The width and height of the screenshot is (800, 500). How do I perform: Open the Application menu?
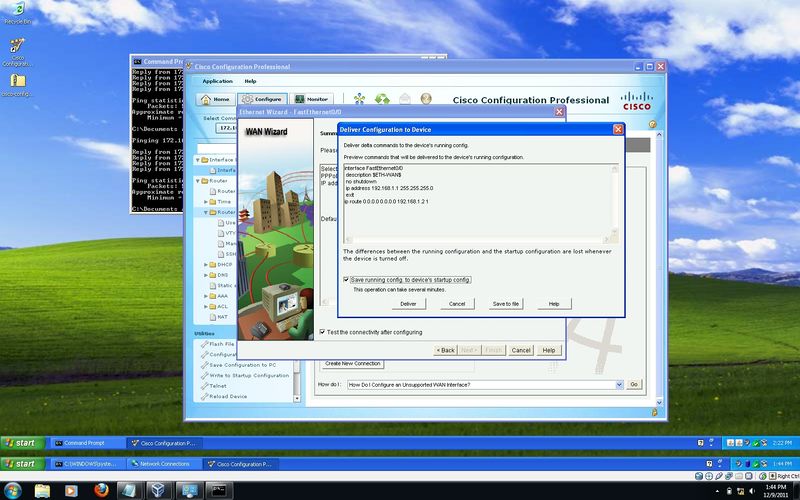[x=217, y=81]
